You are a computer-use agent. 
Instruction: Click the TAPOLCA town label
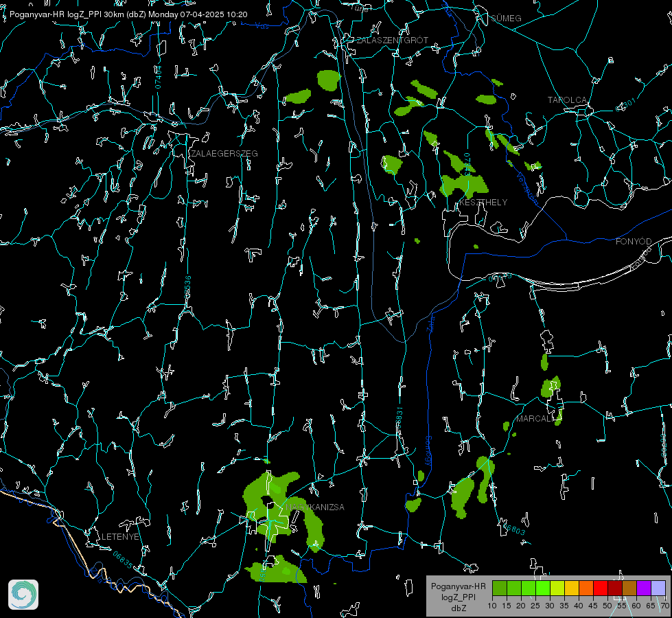pos(567,100)
